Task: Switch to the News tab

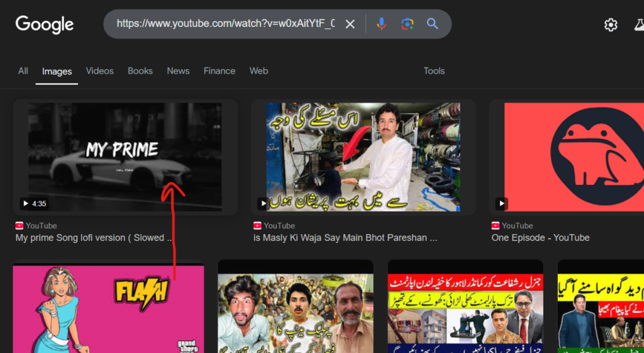Action: coord(178,70)
